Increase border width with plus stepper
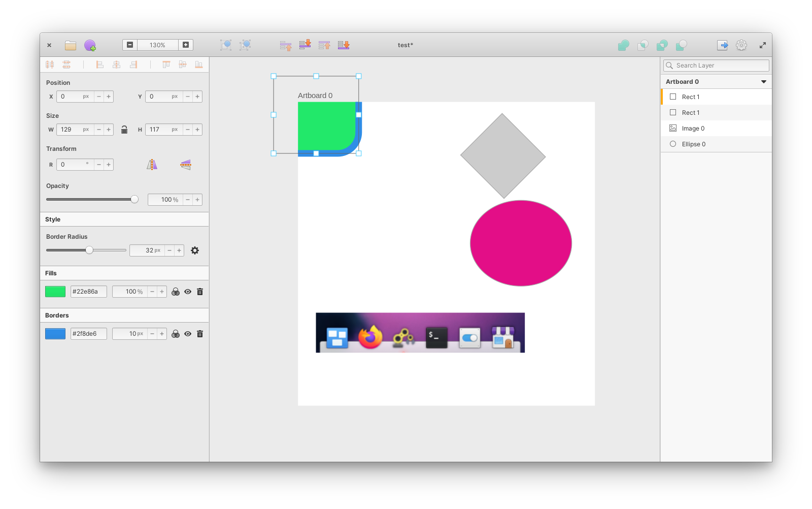 pos(162,334)
